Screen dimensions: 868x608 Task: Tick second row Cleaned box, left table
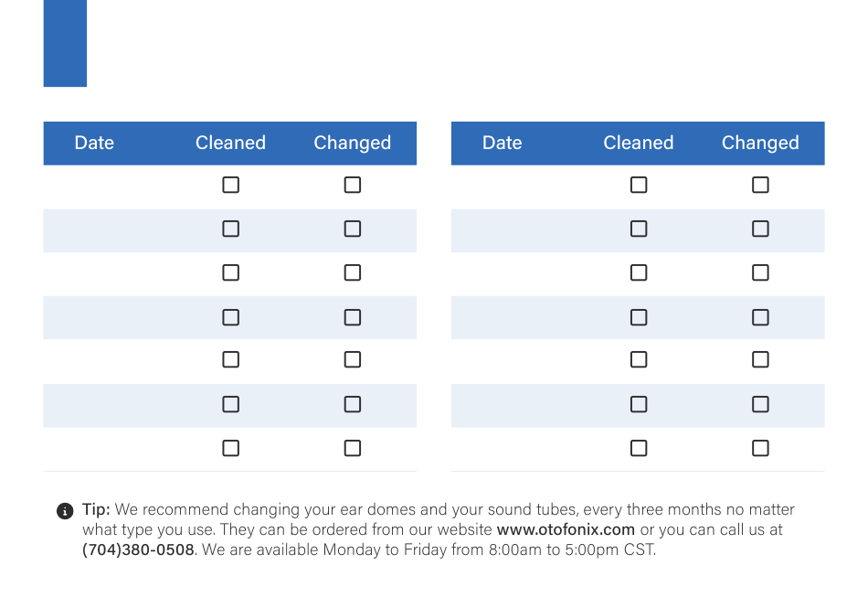click(231, 229)
